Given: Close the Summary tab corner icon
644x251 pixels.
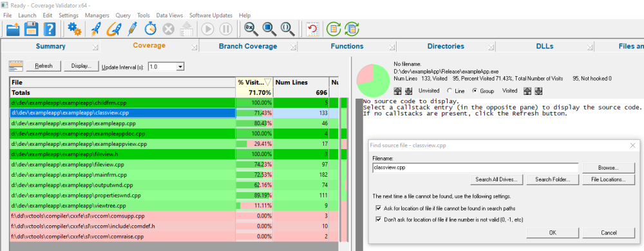Looking at the screenshot, I should tap(96, 47).
